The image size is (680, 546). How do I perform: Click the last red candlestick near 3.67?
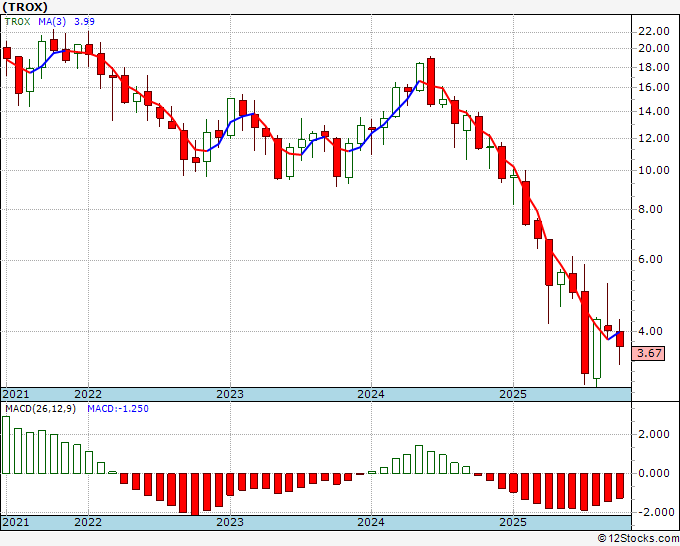click(x=620, y=339)
